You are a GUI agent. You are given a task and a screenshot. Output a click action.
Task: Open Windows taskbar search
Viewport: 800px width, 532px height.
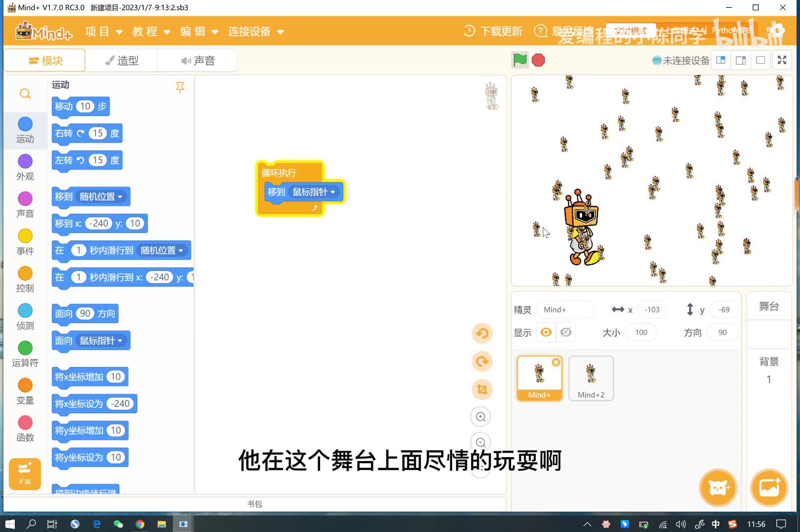coord(31,524)
